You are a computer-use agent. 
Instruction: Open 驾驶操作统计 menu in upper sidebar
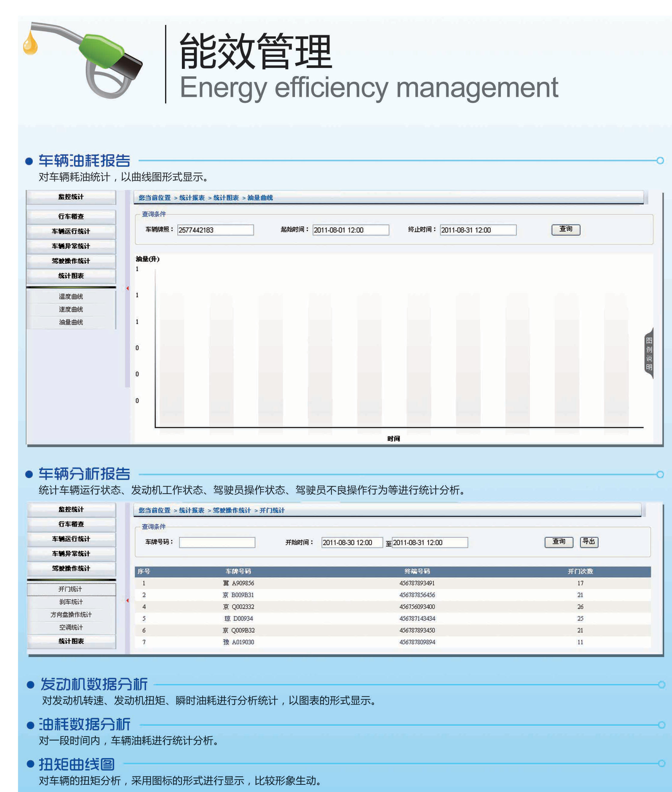click(x=71, y=261)
